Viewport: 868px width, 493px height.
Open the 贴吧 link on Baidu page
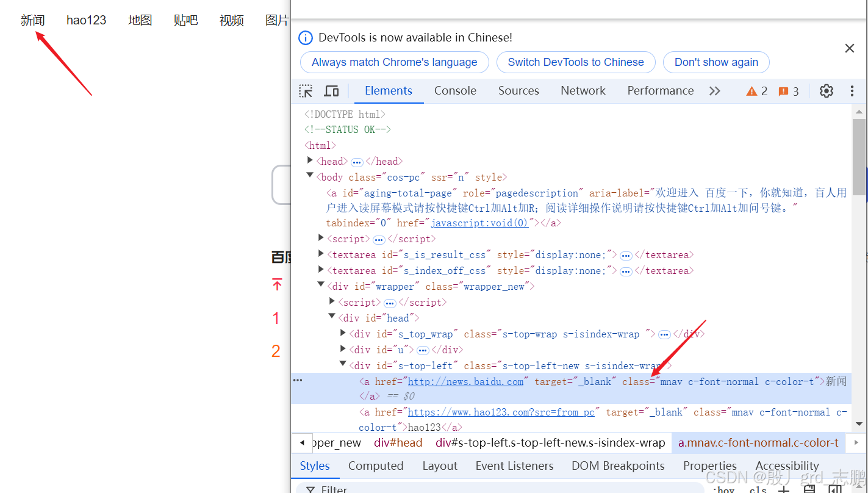186,21
